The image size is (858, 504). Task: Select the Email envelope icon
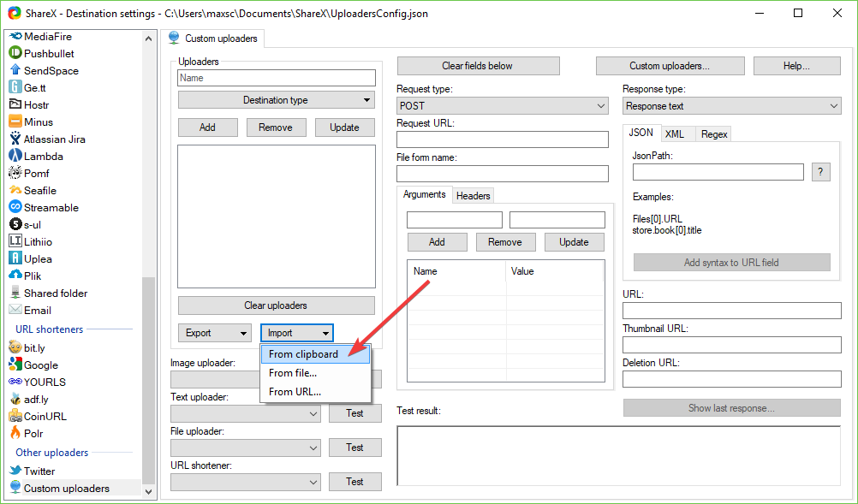coord(15,310)
